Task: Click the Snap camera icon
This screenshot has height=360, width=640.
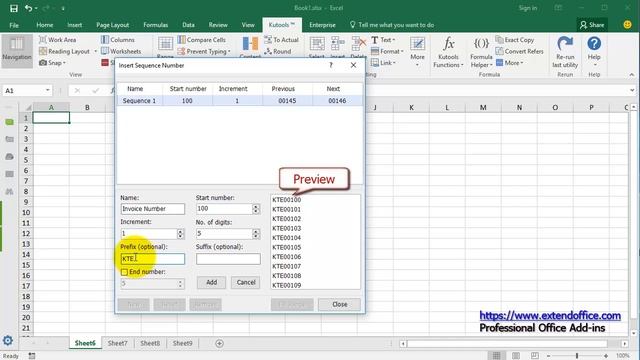Action: point(43,63)
